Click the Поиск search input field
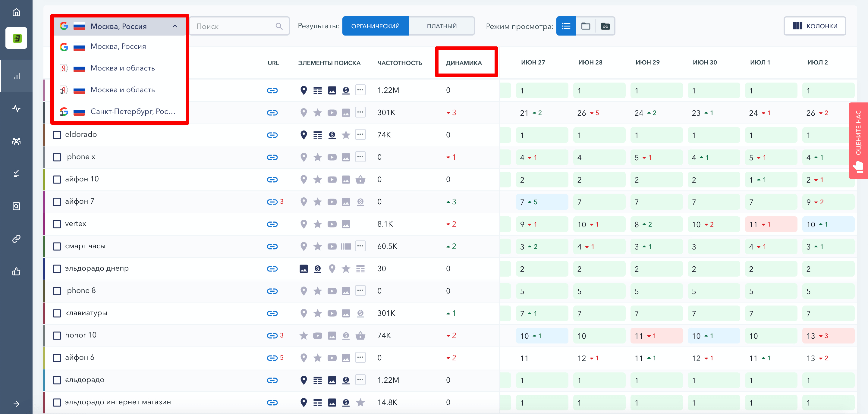 240,26
